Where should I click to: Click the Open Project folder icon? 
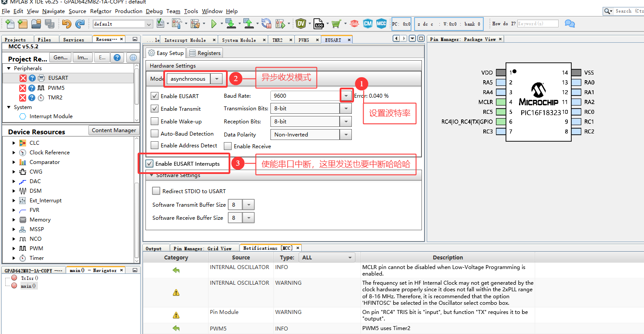[36, 24]
